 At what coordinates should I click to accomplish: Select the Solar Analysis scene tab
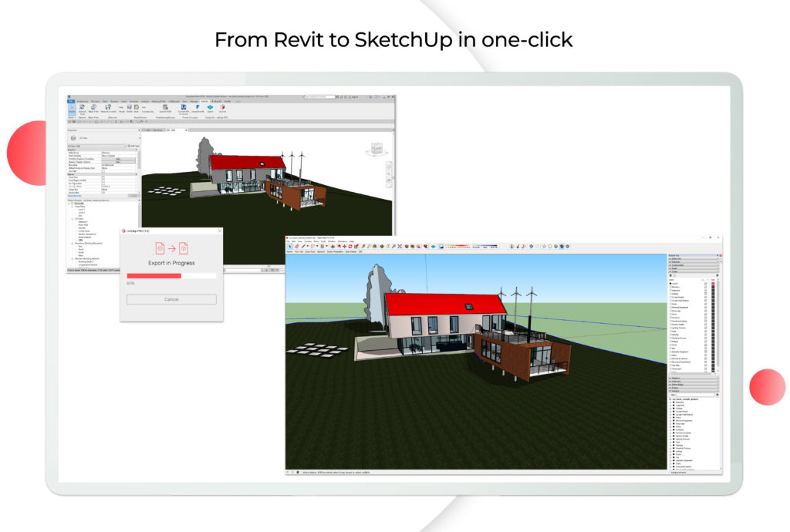(x=351, y=251)
